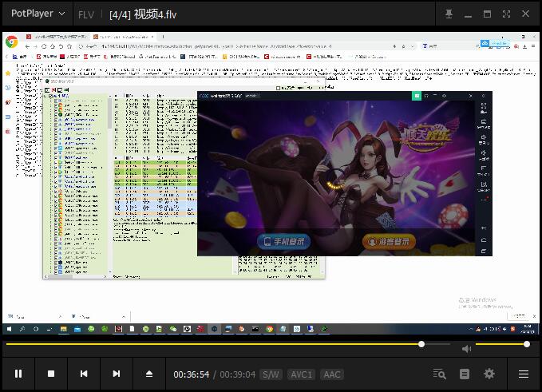Click the eject/open file icon
Image resolution: width=542 pixels, height=392 pixels.
(149, 374)
